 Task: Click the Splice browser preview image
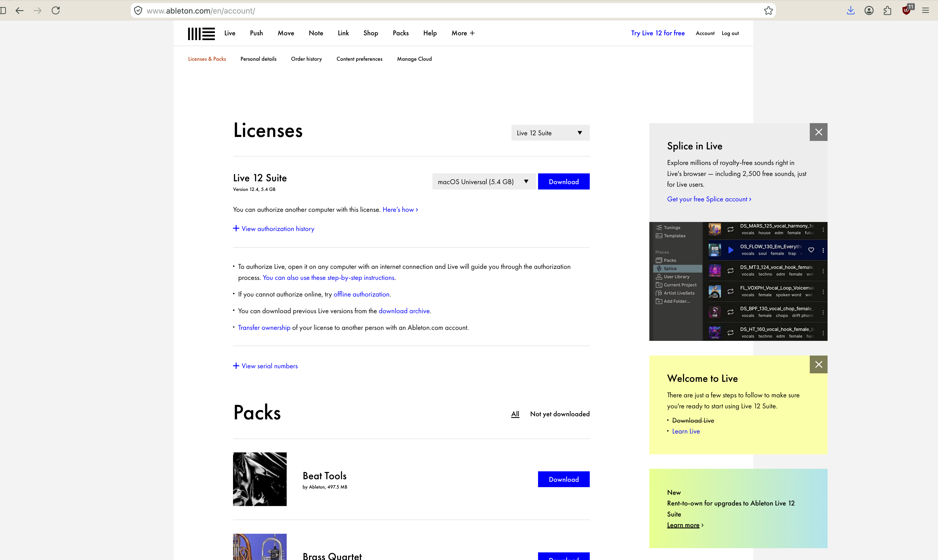(x=738, y=281)
